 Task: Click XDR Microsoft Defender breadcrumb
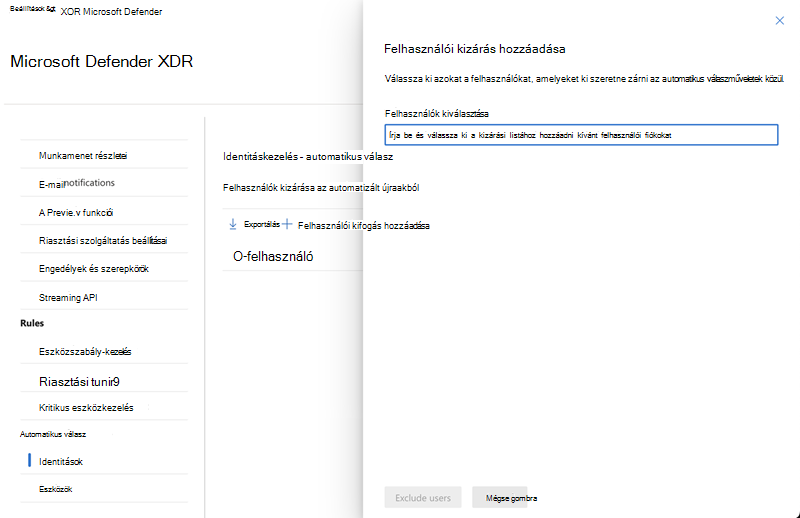(111, 12)
